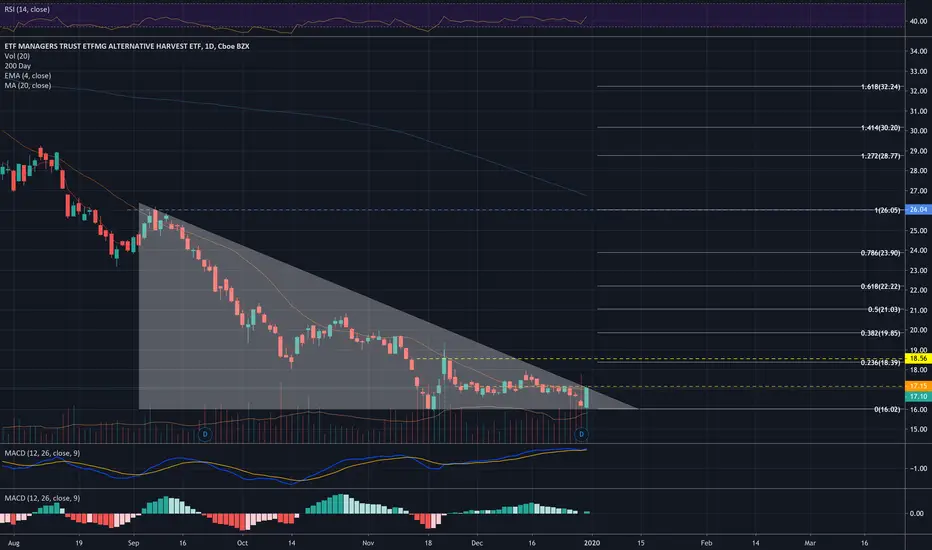
Task: Click the 2020 date on the time axis
Action: [x=591, y=543]
